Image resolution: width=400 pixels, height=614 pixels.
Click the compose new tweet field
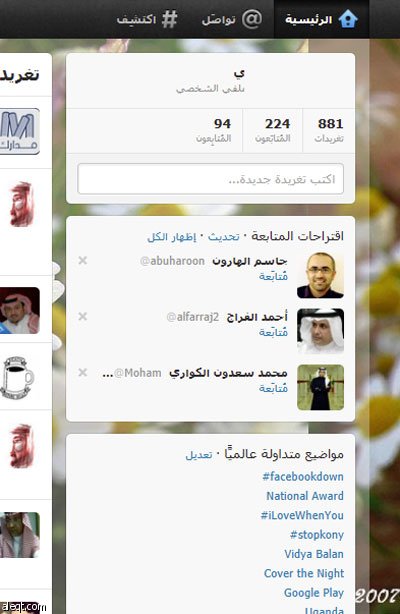point(211,179)
